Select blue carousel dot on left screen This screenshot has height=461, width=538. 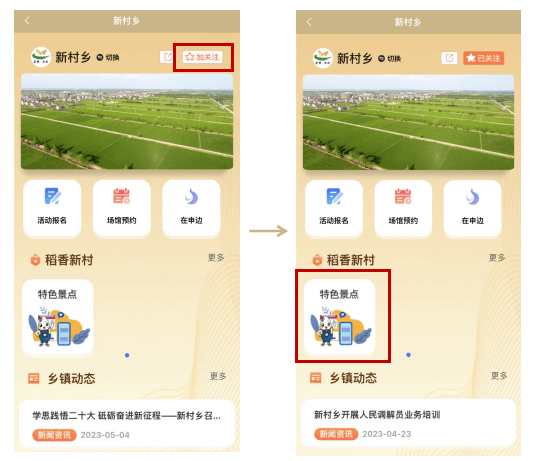(127, 355)
